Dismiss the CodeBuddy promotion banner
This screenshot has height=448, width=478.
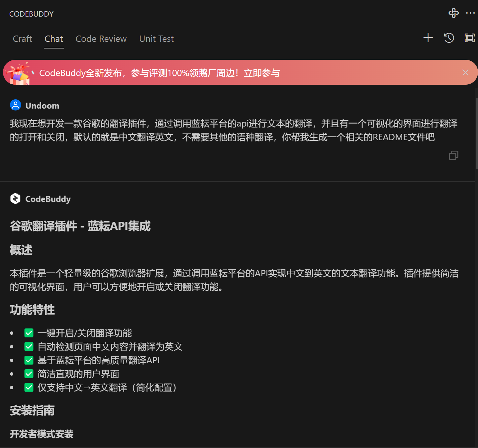tap(465, 72)
